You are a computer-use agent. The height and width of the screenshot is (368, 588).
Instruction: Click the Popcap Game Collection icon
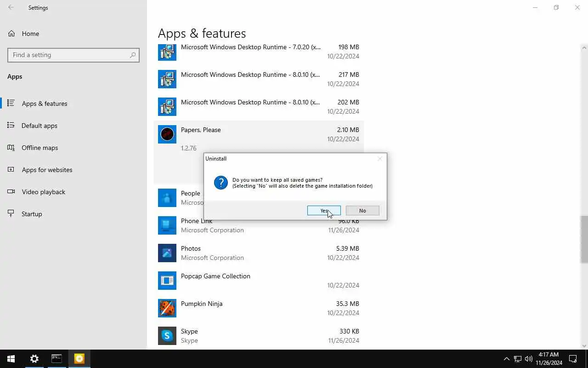pyautogui.click(x=167, y=281)
